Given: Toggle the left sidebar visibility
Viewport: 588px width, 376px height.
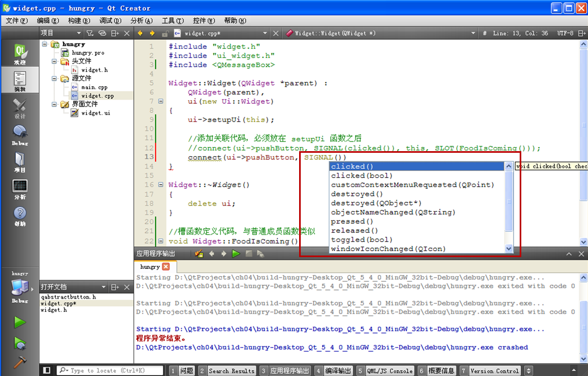Looking at the screenshot, I should click(x=46, y=371).
